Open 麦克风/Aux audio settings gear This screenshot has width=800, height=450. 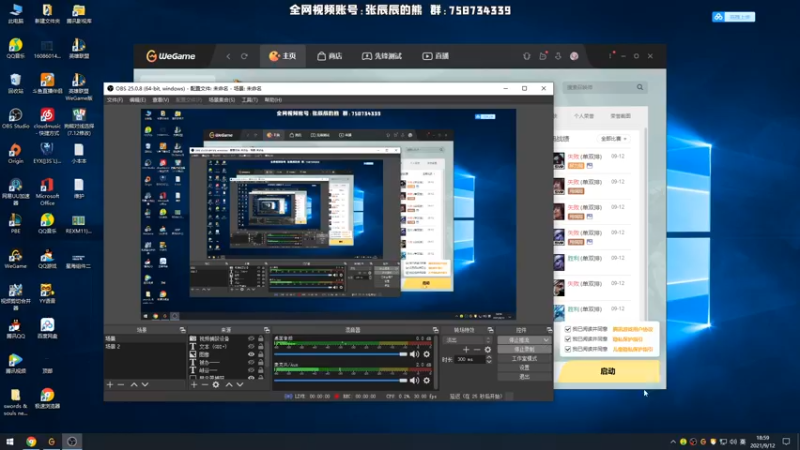(x=427, y=380)
